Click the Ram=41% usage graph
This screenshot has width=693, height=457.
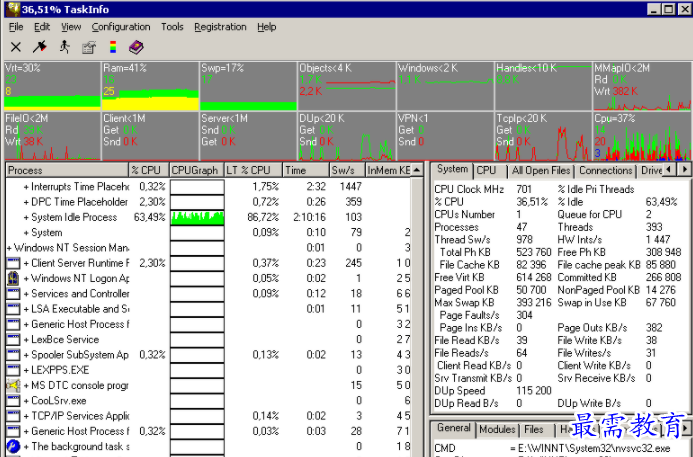coord(147,86)
